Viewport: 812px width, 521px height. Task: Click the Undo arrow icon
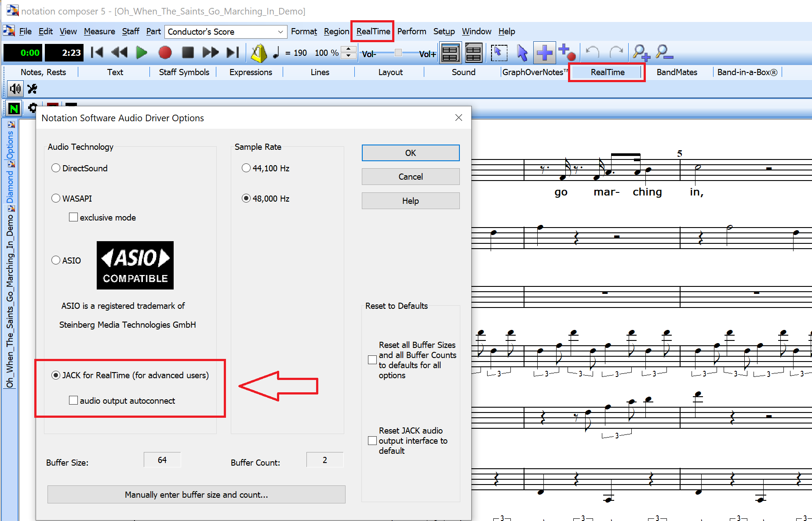(x=593, y=53)
